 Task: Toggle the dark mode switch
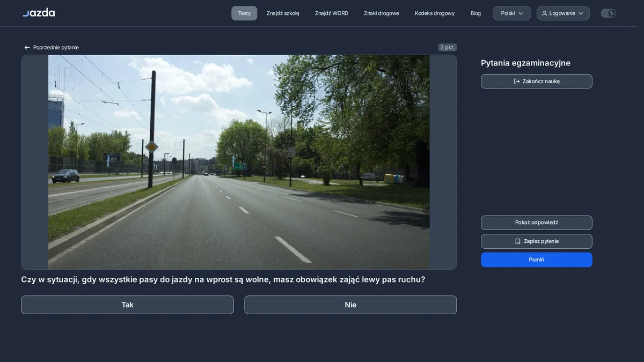(608, 13)
